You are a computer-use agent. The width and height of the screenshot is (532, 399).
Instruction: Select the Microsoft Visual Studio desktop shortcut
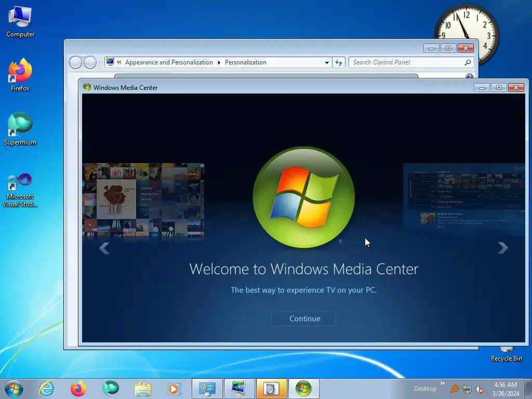point(20,190)
